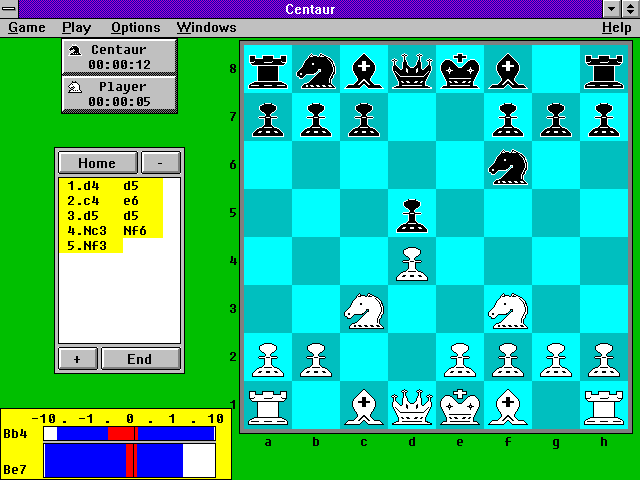Viewport: 640px width, 480px height.
Task: Open the Game menu
Action: click(x=27, y=27)
